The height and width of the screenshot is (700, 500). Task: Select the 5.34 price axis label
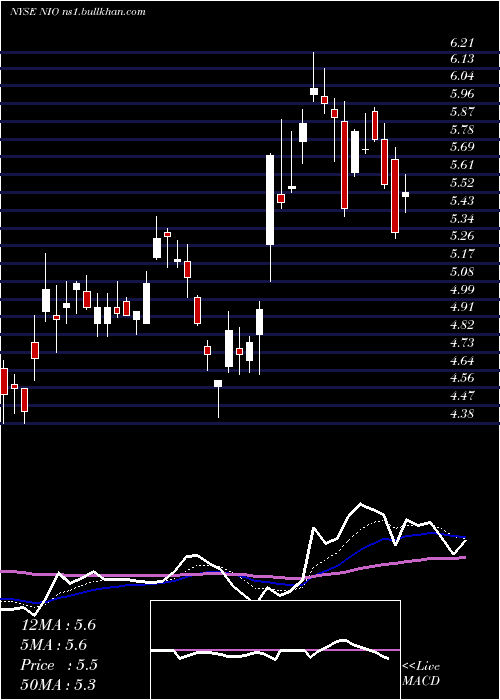coord(462,219)
